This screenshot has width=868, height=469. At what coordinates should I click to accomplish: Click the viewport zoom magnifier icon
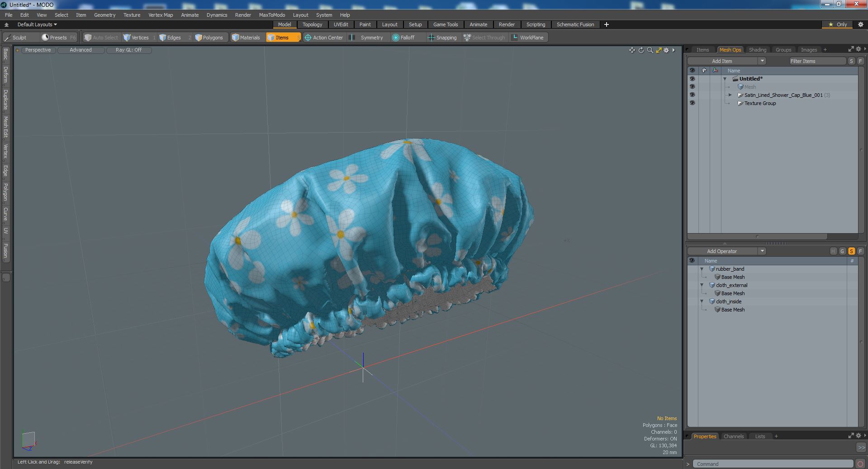pos(650,50)
